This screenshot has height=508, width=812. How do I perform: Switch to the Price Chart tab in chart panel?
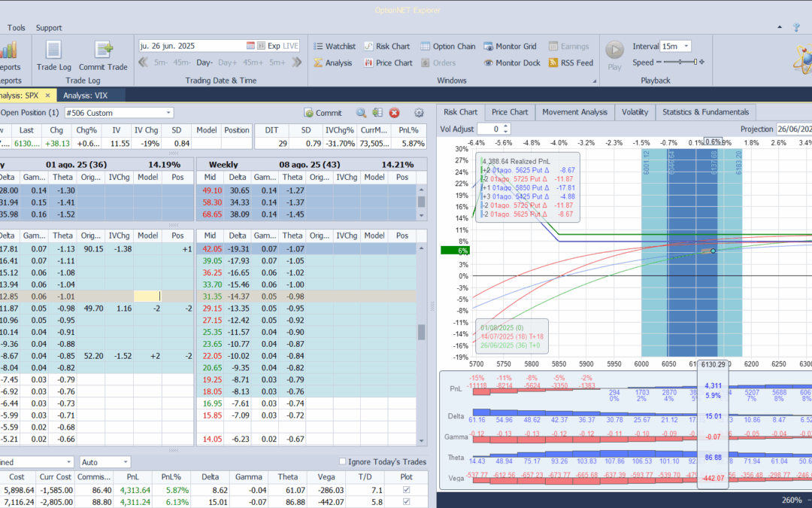[510, 112]
